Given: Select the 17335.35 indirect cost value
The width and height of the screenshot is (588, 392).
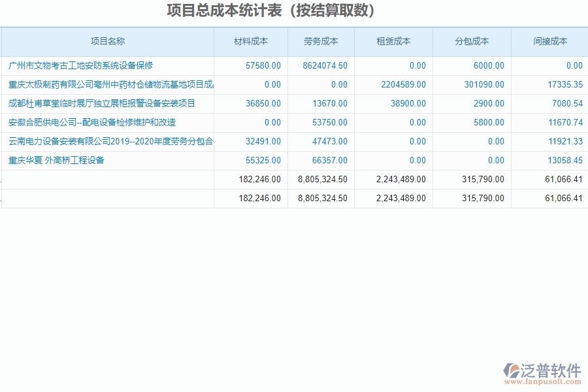Looking at the screenshot, I should point(566,84).
